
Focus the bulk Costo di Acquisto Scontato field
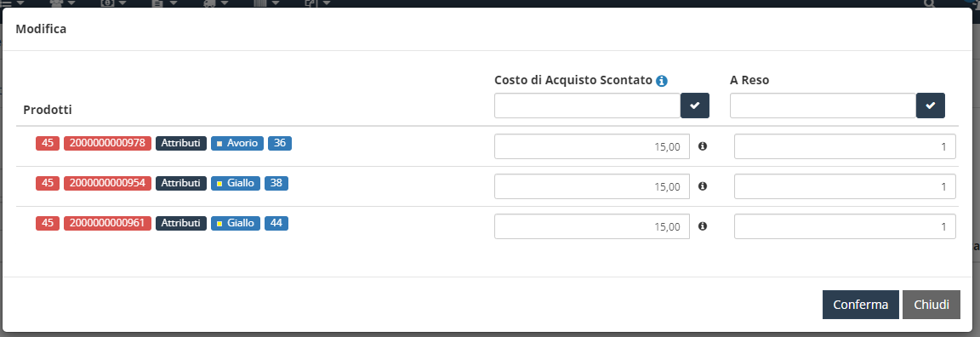pos(588,106)
